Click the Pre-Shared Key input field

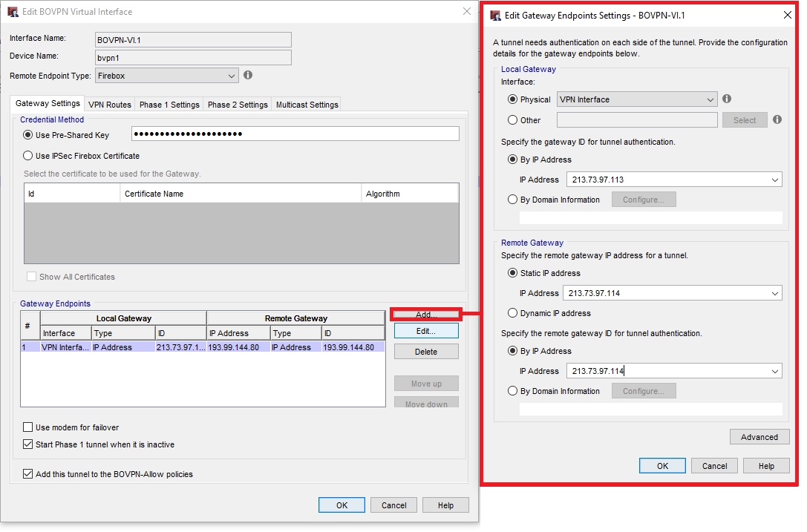pos(295,134)
